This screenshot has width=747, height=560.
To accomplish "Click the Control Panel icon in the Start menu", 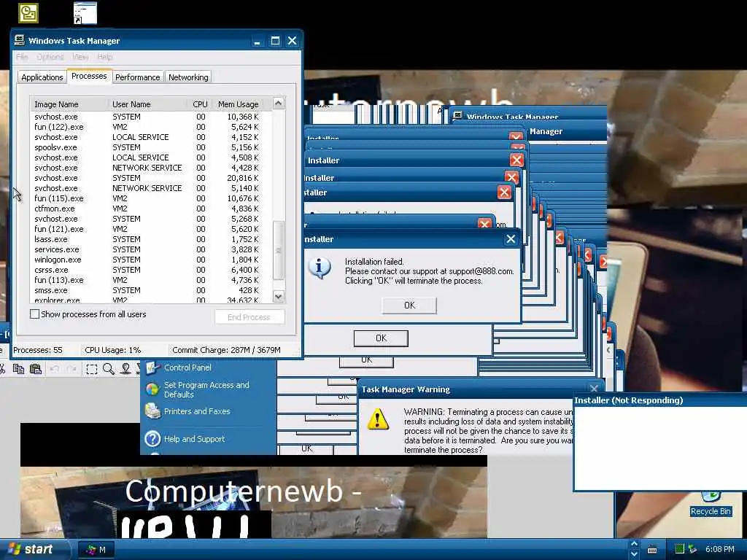I will coord(152,367).
